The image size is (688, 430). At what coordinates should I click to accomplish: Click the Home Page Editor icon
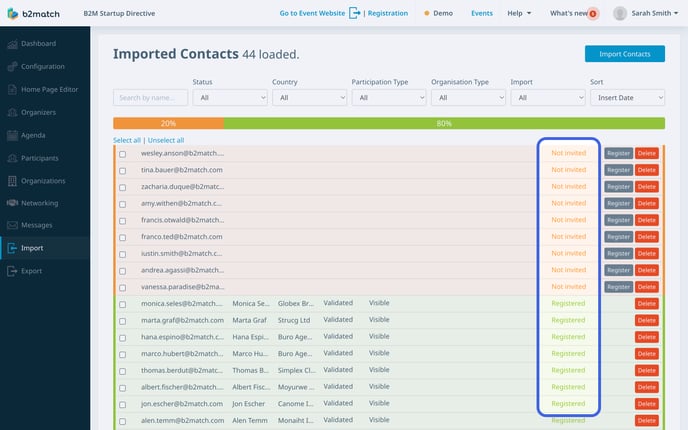(x=12, y=90)
